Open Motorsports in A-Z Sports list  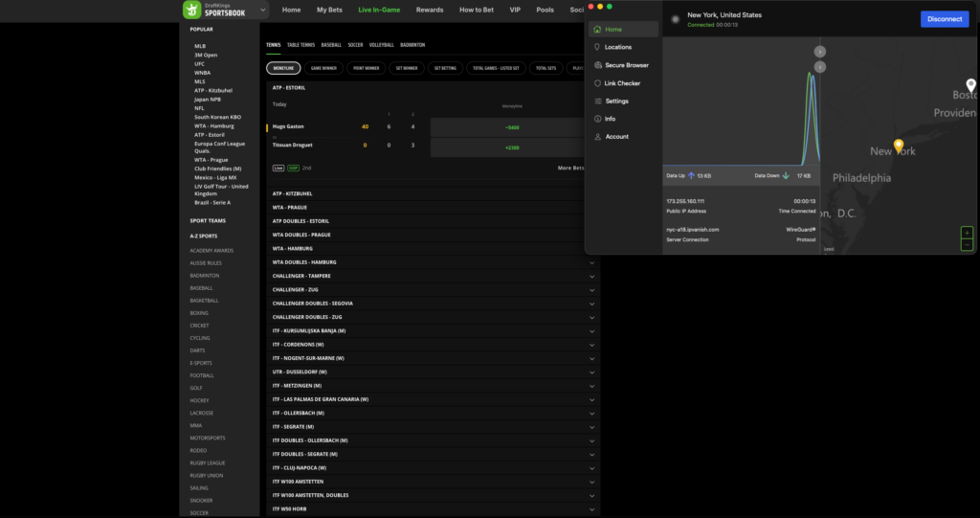[208, 438]
